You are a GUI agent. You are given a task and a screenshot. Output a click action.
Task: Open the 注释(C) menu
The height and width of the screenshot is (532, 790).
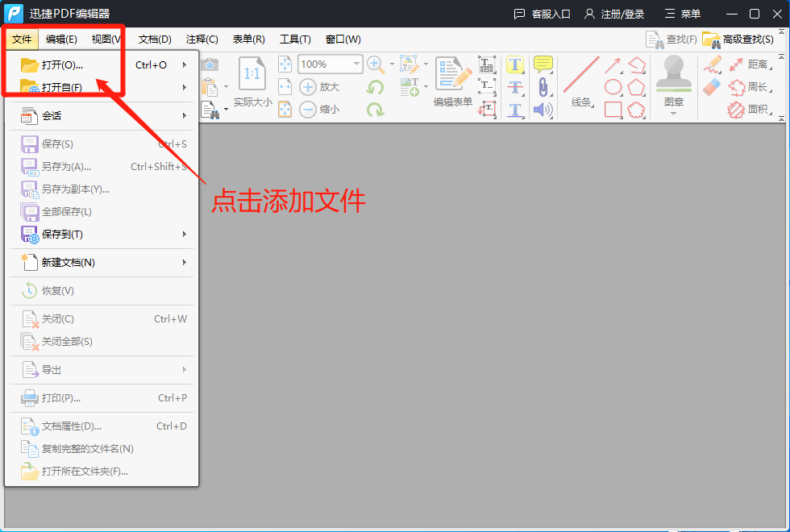pos(202,39)
